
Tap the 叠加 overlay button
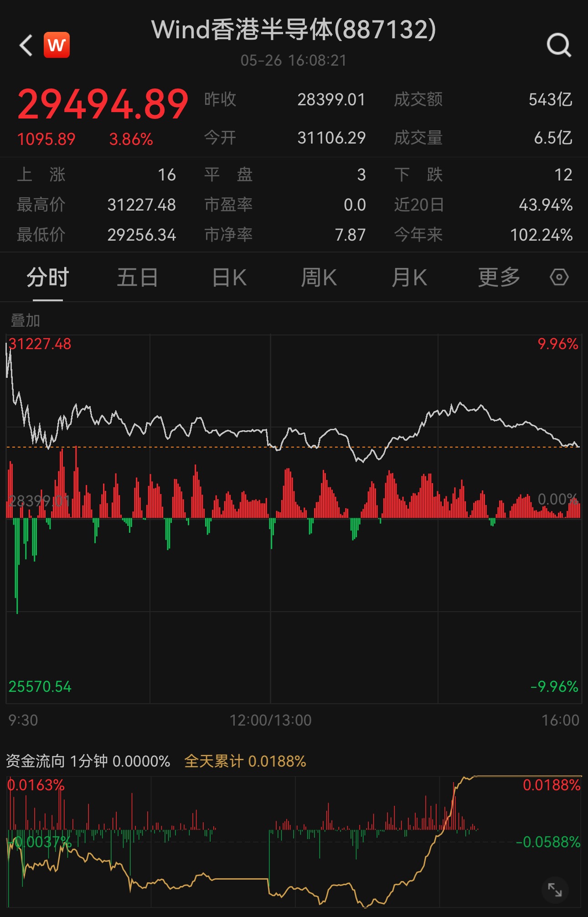[26, 320]
